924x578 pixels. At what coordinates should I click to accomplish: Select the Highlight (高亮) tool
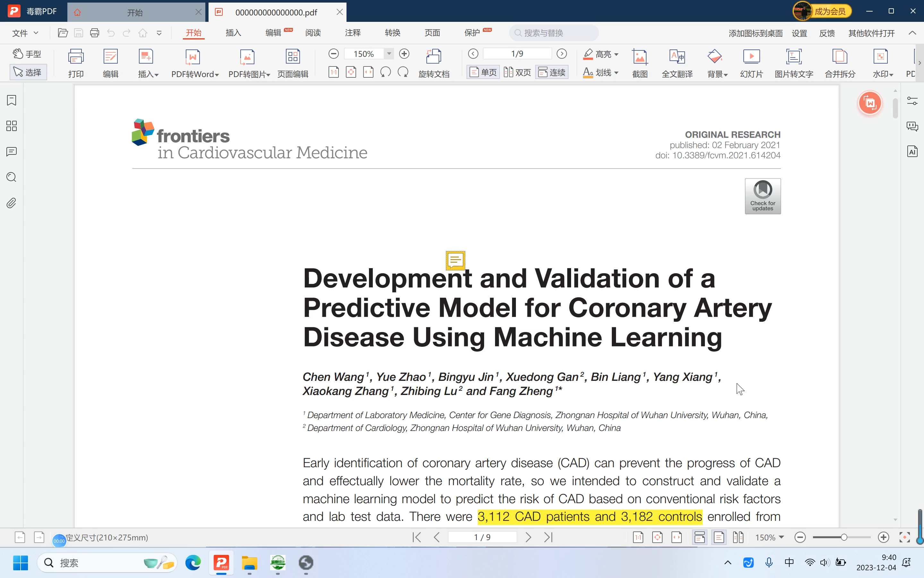pos(597,54)
